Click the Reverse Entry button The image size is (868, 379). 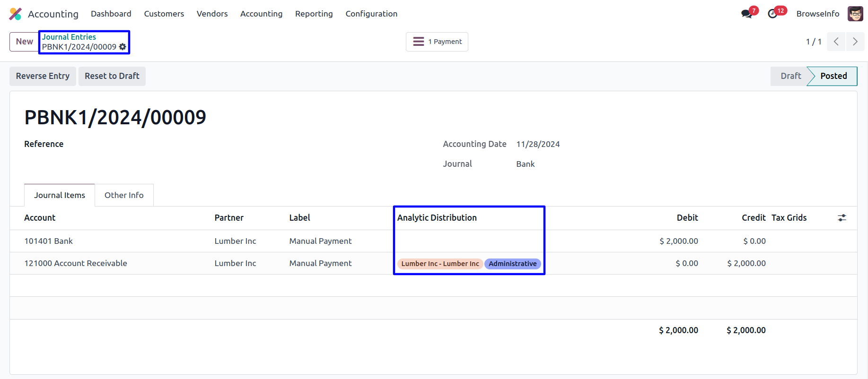pos(43,76)
